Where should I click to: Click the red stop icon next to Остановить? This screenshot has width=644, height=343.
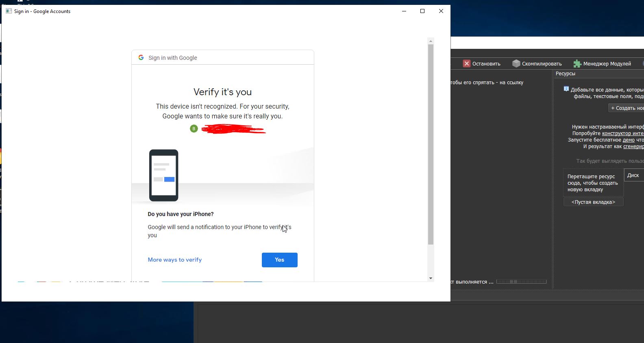pyautogui.click(x=467, y=63)
